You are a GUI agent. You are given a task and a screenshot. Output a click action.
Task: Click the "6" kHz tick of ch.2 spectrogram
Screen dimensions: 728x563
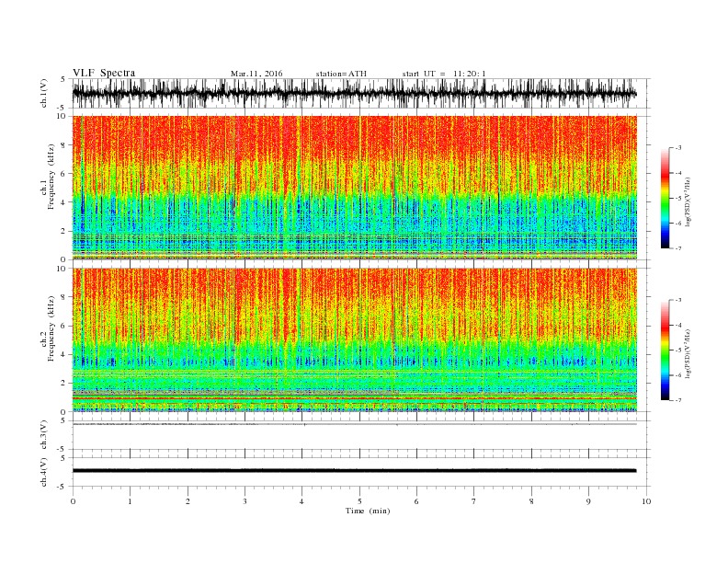64,326
